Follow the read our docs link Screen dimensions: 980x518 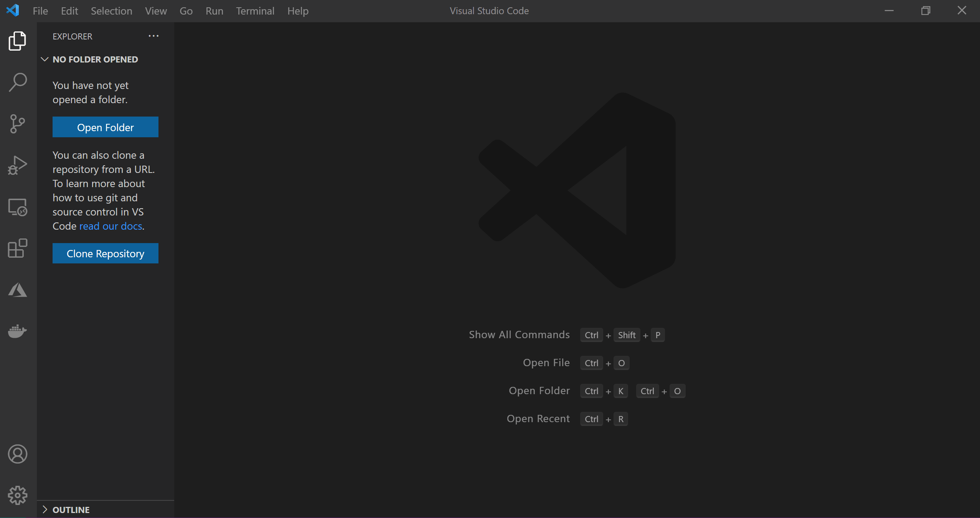click(111, 226)
